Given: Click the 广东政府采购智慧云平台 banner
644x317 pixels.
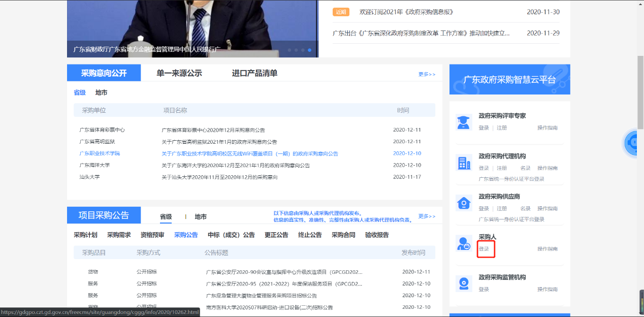Looking at the screenshot, I should pos(509,80).
